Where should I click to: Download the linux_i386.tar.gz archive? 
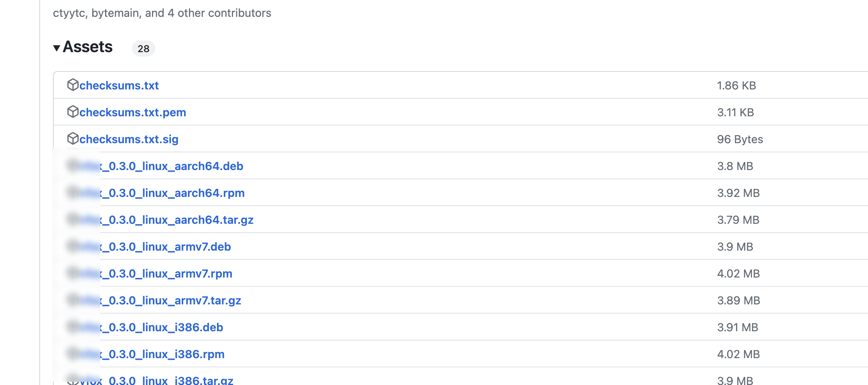156,380
